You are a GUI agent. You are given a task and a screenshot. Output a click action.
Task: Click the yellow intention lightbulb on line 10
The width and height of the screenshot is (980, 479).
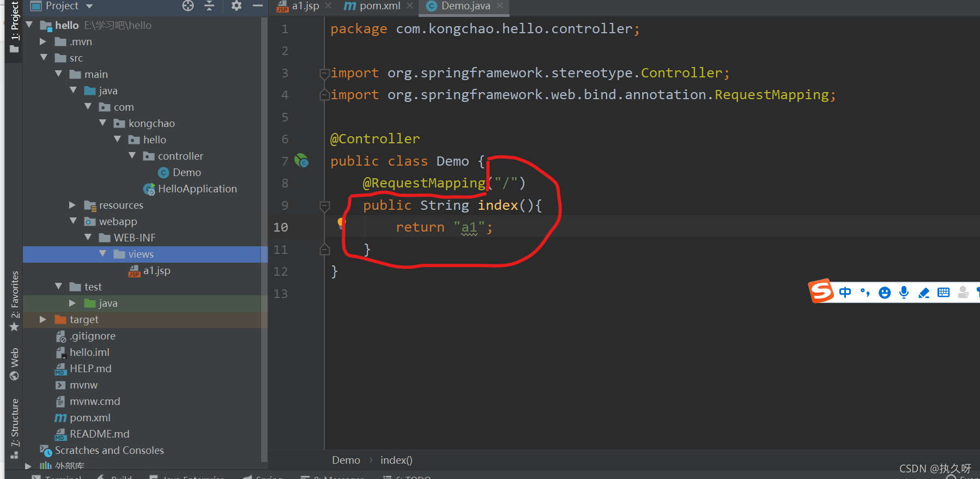[341, 222]
